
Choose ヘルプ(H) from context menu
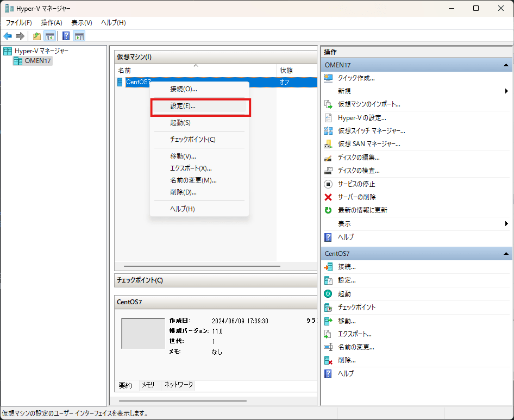point(199,209)
